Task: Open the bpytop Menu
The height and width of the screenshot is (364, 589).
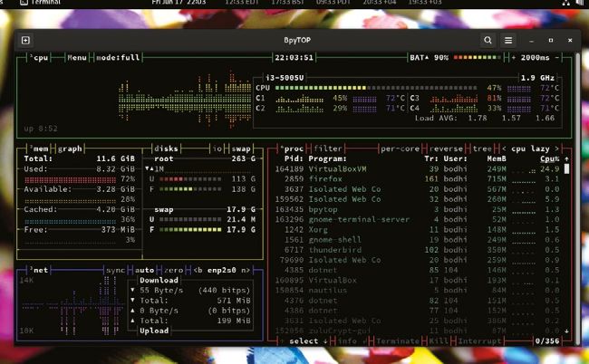Action: 77,57
